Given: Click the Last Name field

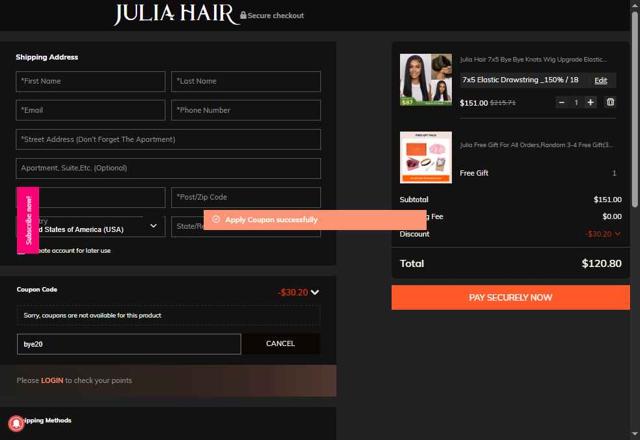Looking at the screenshot, I should click(x=246, y=81).
